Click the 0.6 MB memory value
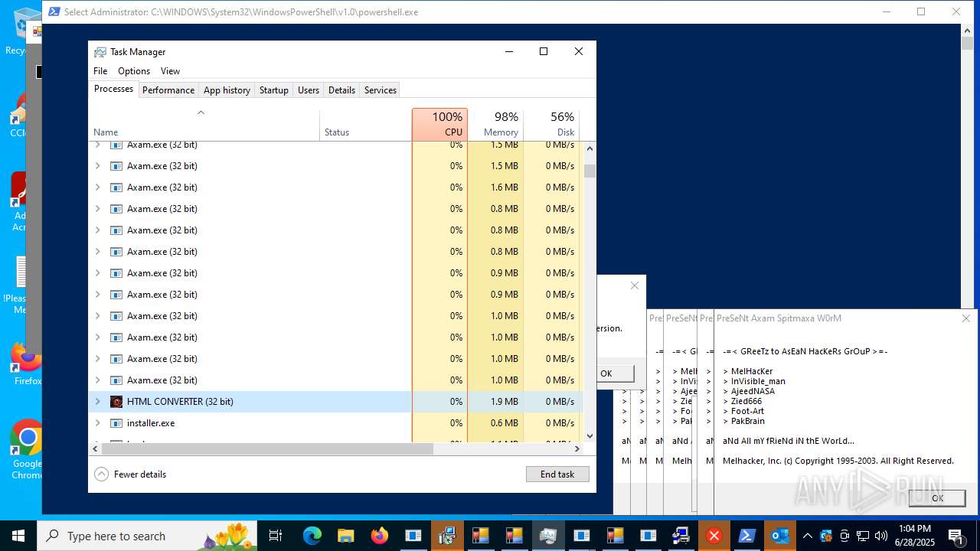Viewport: 980px width, 551px height. point(505,423)
